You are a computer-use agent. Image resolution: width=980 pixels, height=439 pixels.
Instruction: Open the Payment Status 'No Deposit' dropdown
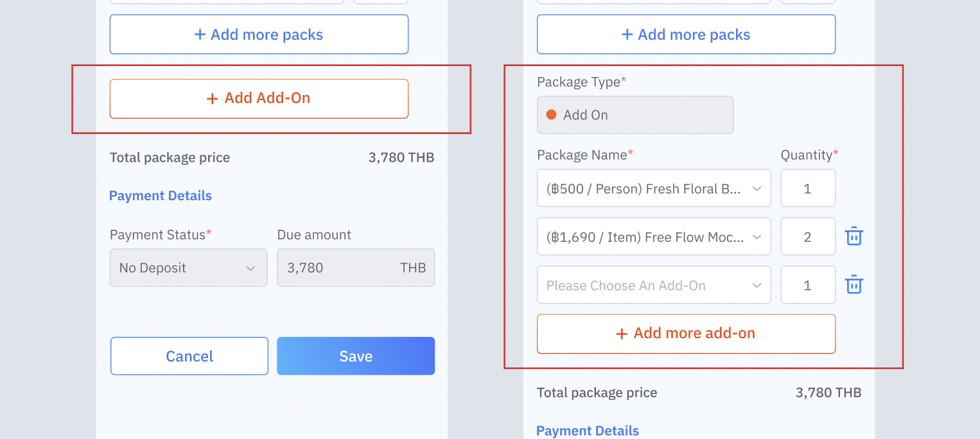click(188, 268)
